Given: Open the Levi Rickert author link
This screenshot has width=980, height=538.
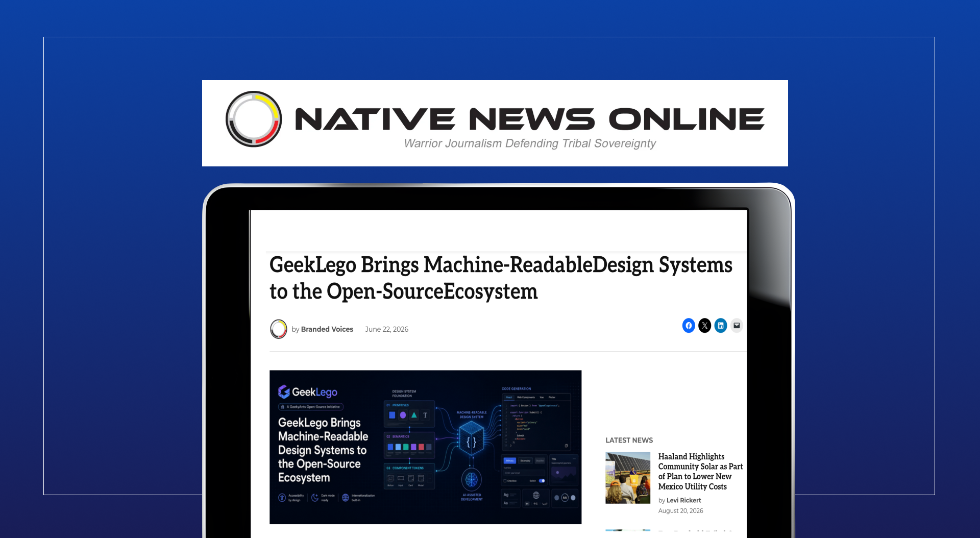Looking at the screenshot, I should (684, 500).
